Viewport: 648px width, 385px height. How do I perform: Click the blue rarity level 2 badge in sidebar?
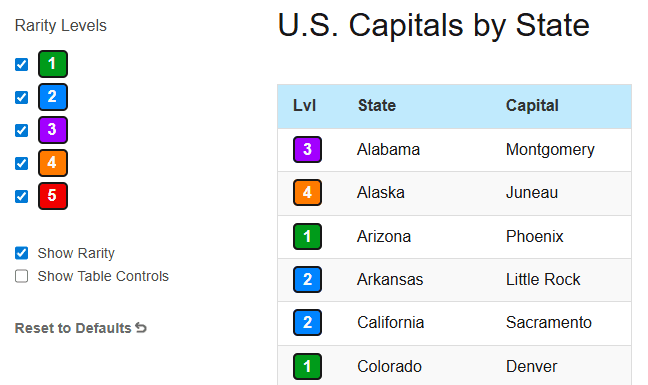(x=53, y=97)
